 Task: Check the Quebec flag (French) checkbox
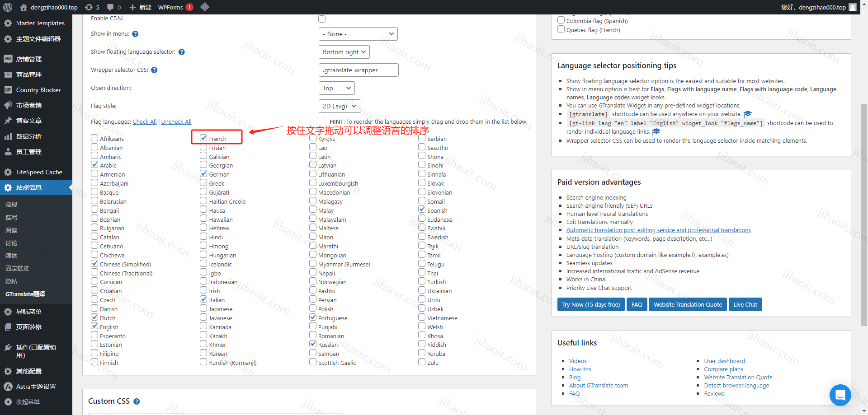pos(561,29)
